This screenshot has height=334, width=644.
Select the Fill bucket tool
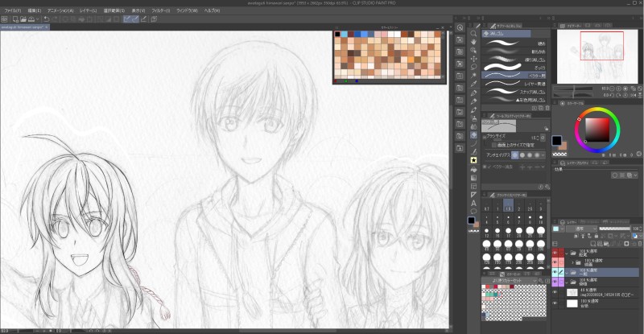coord(473,169)
